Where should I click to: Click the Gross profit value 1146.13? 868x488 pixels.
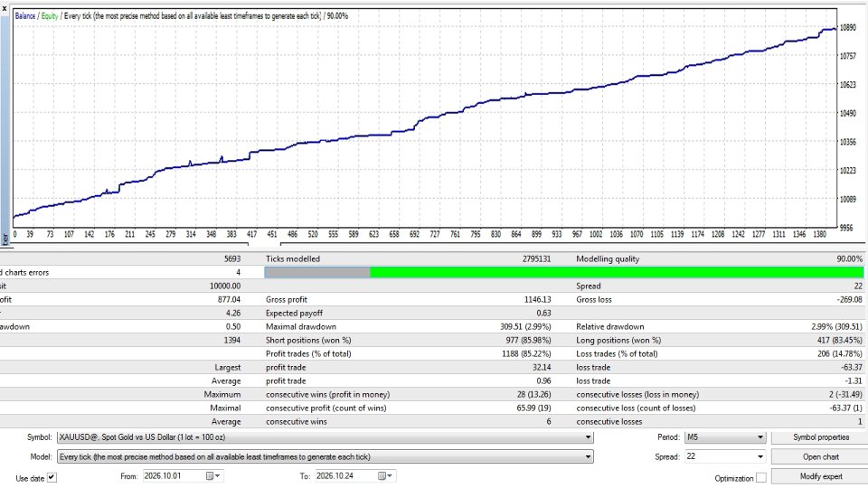[537, 299]
